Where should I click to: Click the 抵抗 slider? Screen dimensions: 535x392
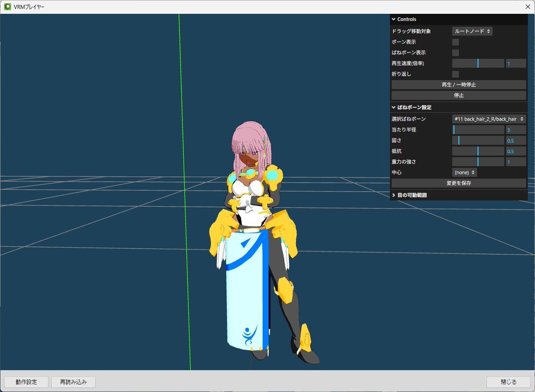pos(478,151)
